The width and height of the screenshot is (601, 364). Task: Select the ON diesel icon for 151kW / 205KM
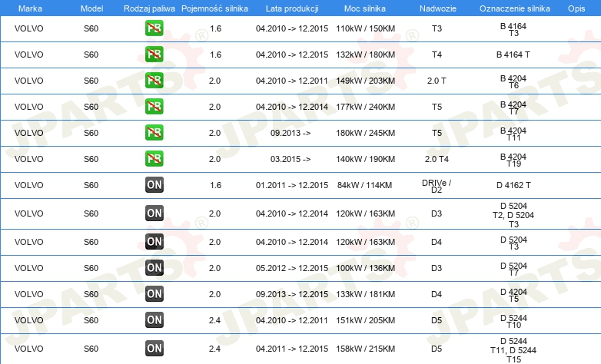(154, 320)
